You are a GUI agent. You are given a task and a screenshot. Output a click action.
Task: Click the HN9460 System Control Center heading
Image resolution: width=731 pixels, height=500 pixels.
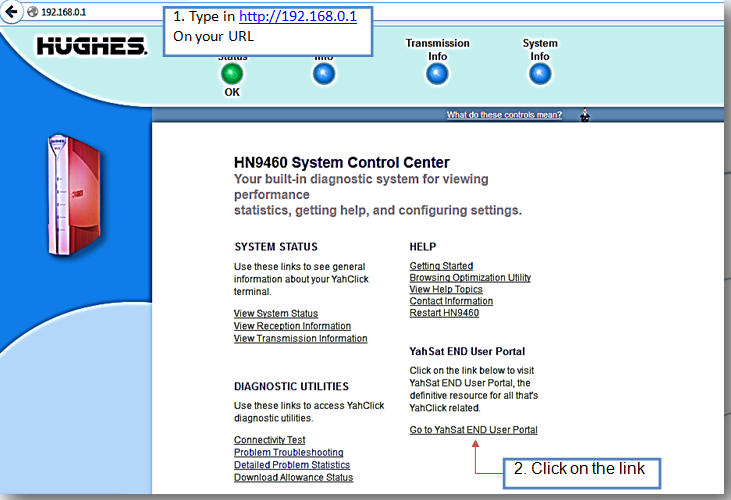pos(342,162)
